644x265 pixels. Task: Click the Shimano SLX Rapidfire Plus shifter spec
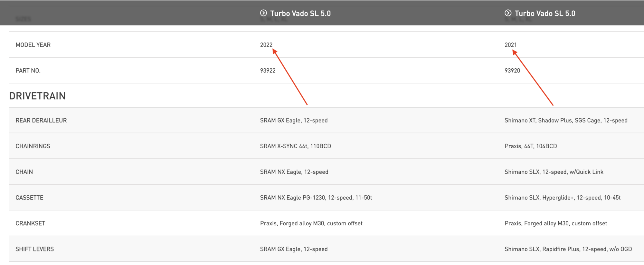(x=568, y=249)
